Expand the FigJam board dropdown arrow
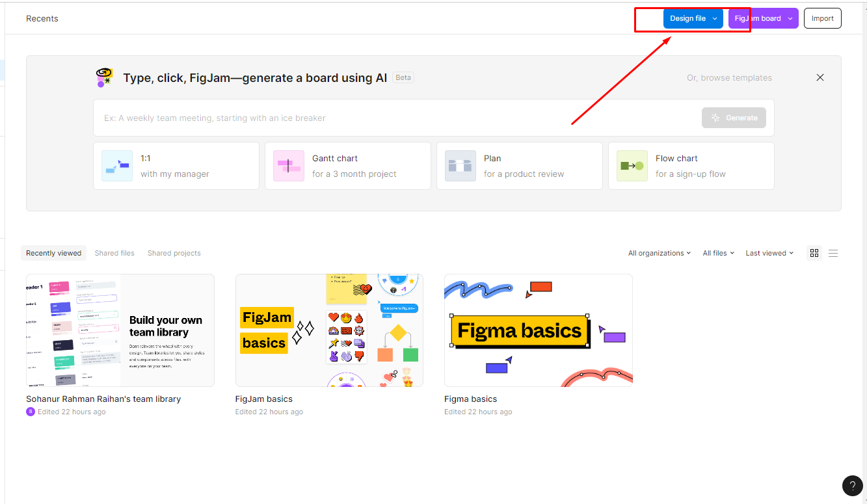Viewport: 867px width, 504px height. 790,19
